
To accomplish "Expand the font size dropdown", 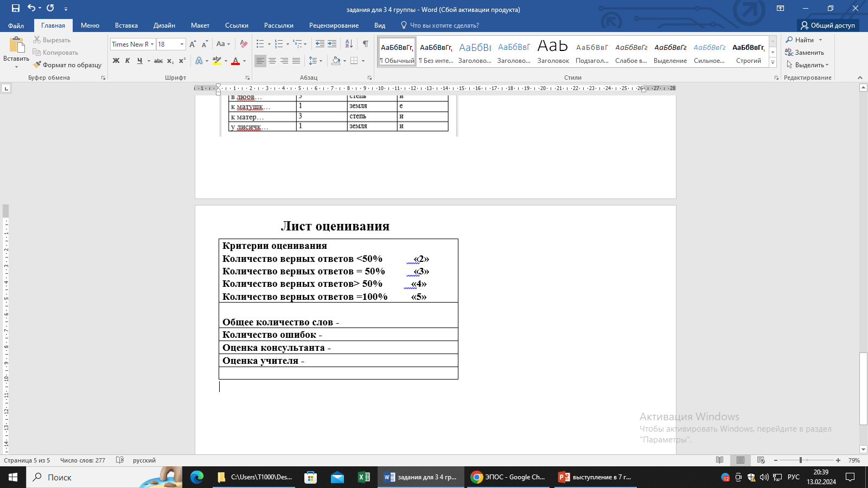I will pos(182,44).
